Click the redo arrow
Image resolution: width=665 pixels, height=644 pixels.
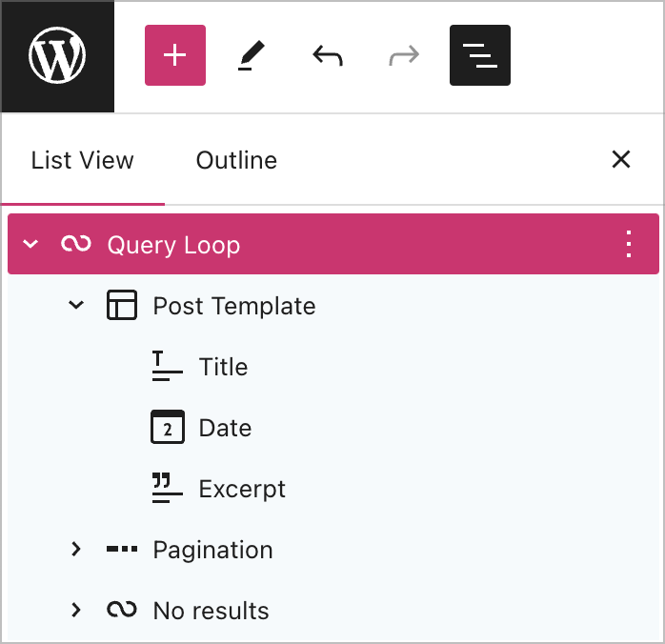pos(404,56)
